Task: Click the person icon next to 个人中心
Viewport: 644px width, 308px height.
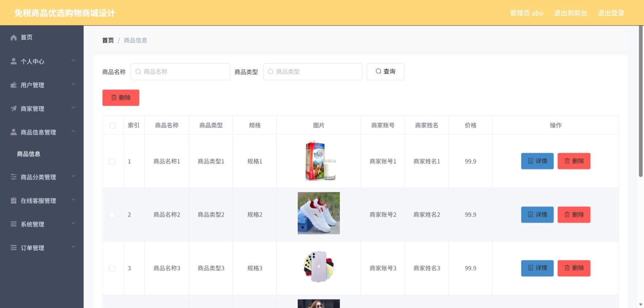Action: [x=14, y=61]
